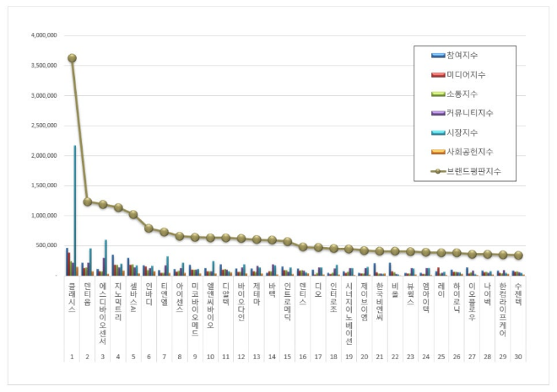Click the 브랜드평판지수 legend label text
This screenshot has width=557, height=392.
click(x=475, y=171)
